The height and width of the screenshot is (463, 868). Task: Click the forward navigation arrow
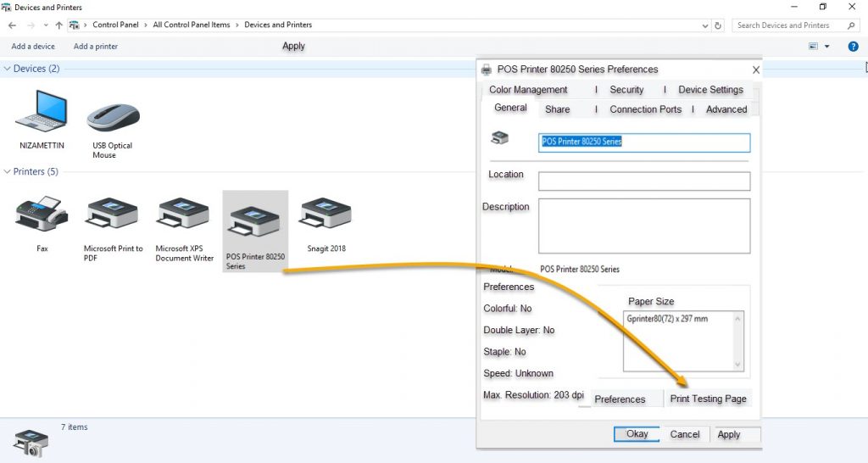point(31,25)
